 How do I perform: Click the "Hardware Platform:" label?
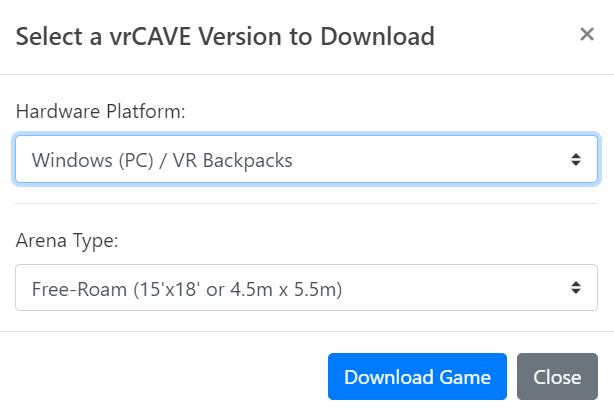click(100, 111)
